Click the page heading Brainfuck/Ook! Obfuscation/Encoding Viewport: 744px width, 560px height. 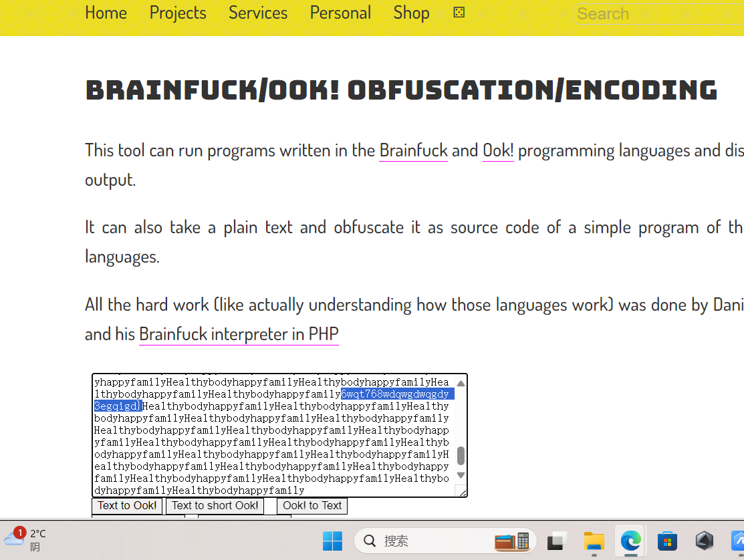tap(402, 90)
